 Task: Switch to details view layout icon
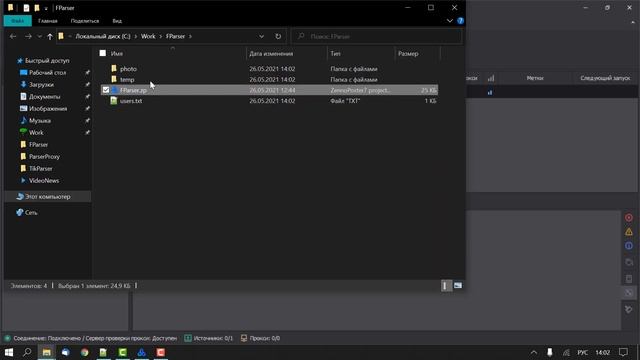[446, 286]
